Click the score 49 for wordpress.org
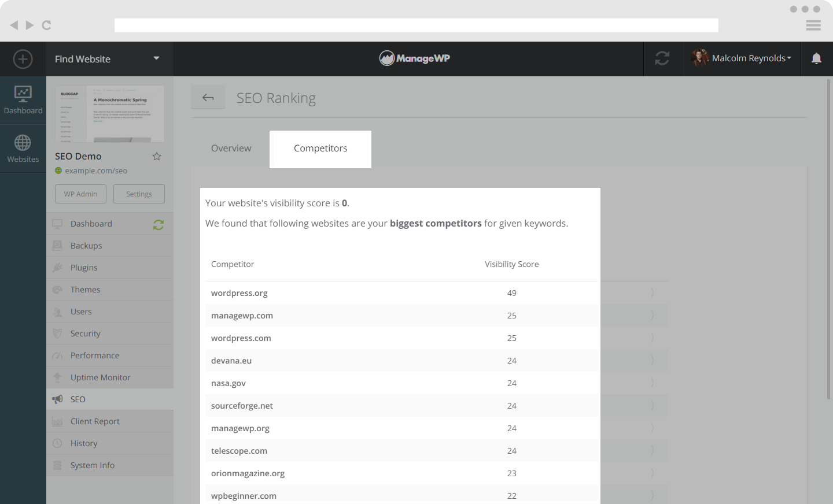This screenshot has width=833, height=504. click(512, 293)
